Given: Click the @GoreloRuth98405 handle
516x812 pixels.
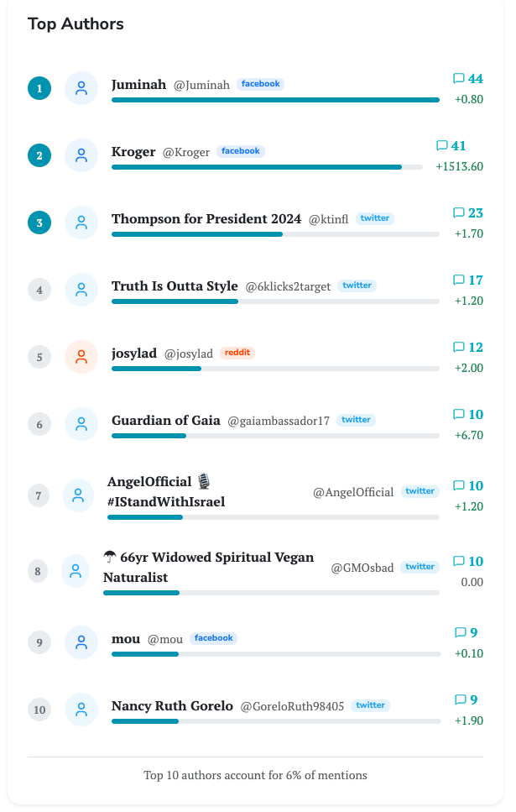Looking at the screenshot, I should pos(292,706).
